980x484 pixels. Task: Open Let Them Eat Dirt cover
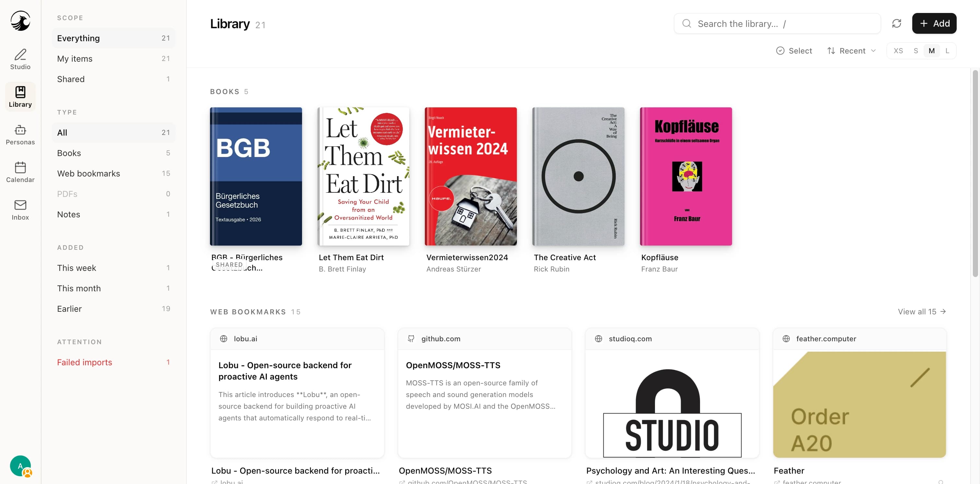click(363, 176)
